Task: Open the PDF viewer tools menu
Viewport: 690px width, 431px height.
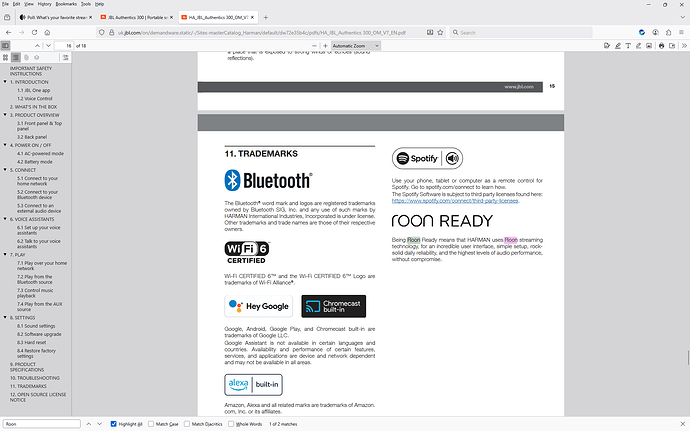Action: [x=684, y=45]
